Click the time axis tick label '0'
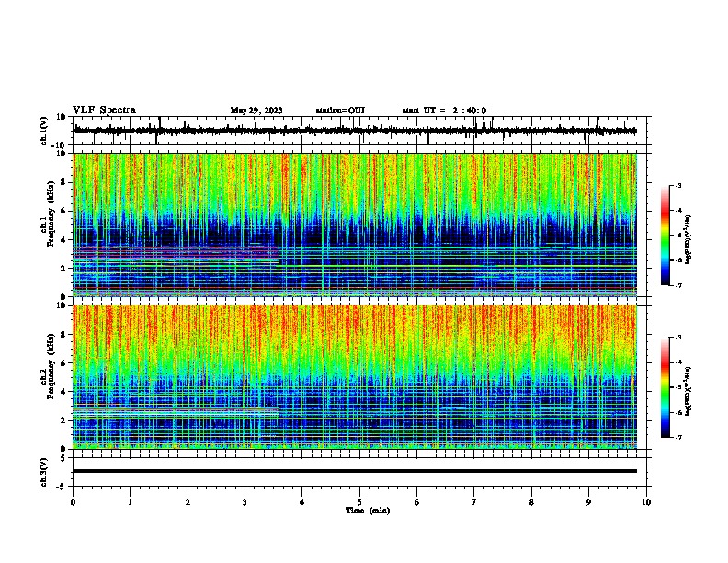728x563 pixels. pyautogui.click(x=73, y=501)
